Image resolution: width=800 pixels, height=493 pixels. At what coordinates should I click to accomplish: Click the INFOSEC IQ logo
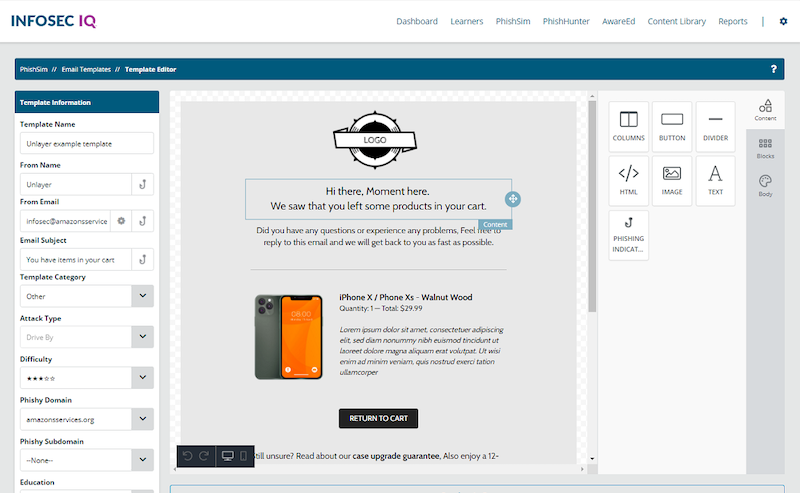pyautogui.click(x=54, y=21)
